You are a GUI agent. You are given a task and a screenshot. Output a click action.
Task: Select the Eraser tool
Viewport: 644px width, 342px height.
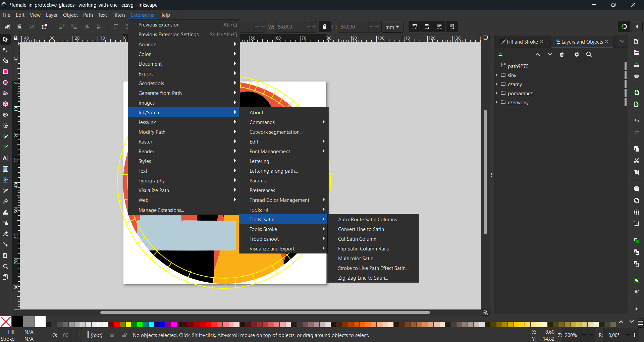(5, 234)
